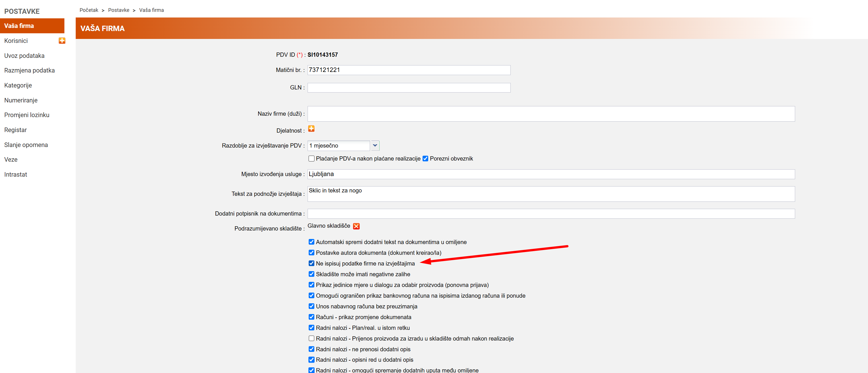
Task: Click the '1 mjesečno' combo box field
Action: [338, 146]
